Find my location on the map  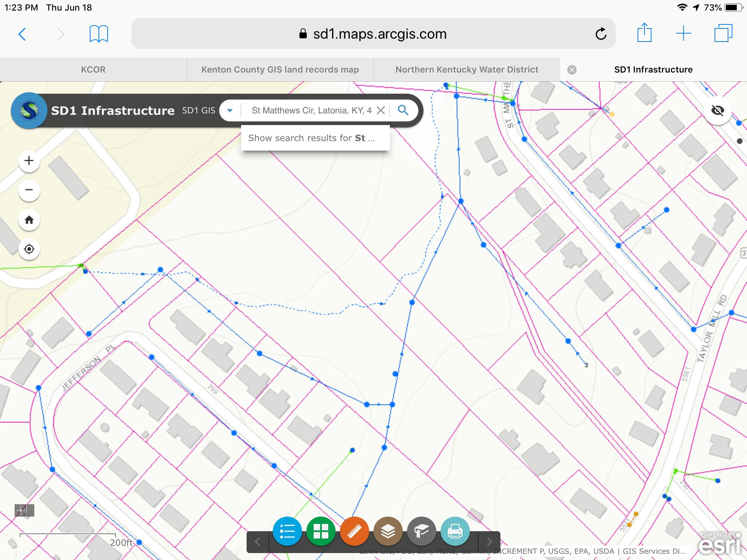(29, 249)
